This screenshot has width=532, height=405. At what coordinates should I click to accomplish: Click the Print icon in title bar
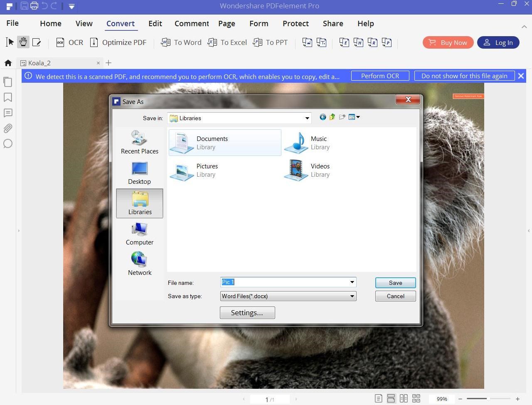34,6
